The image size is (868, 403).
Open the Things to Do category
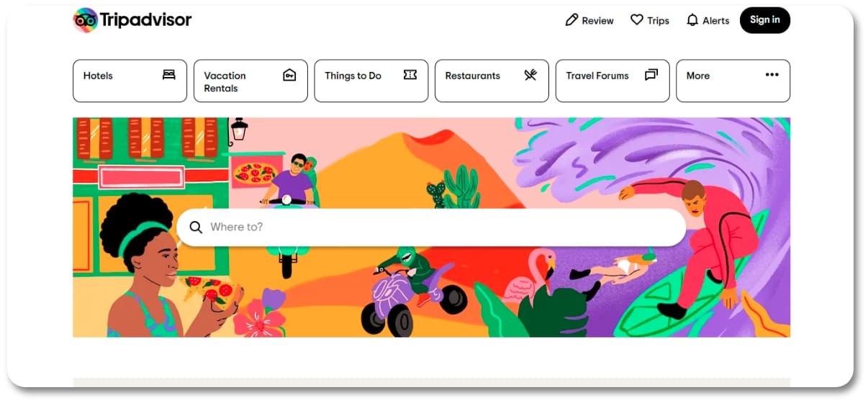[x=371, y=81]
